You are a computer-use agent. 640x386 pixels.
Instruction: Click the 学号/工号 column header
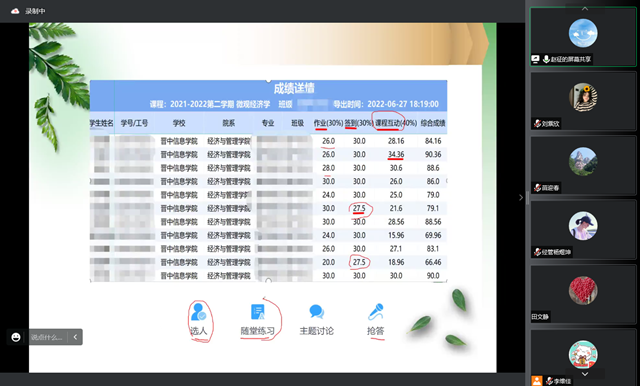(134, 123)
